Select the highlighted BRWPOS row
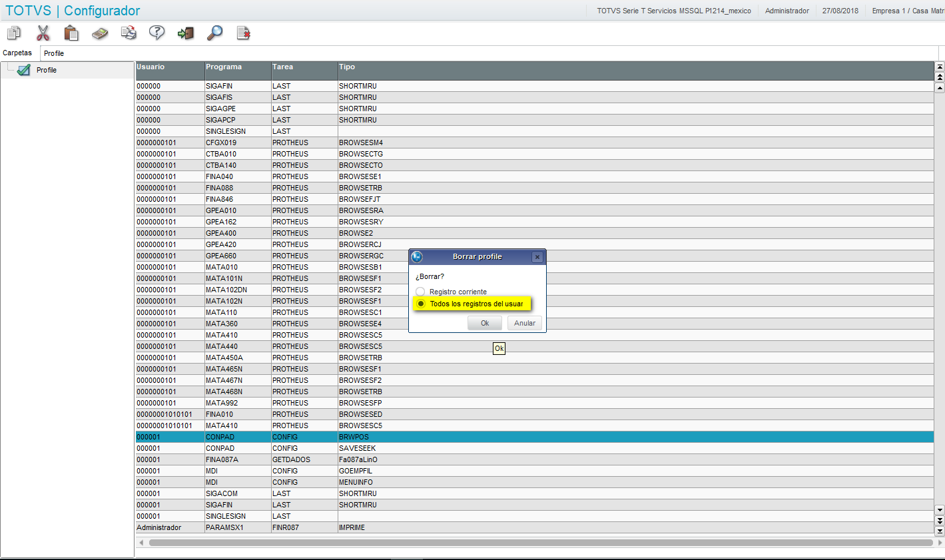The height and width of the screenshot is (560, 945). (x=535, y=437)
